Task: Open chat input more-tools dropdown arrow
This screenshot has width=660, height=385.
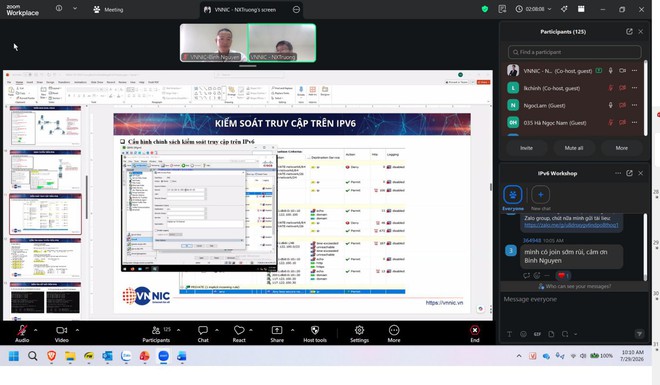Action: 575,334
